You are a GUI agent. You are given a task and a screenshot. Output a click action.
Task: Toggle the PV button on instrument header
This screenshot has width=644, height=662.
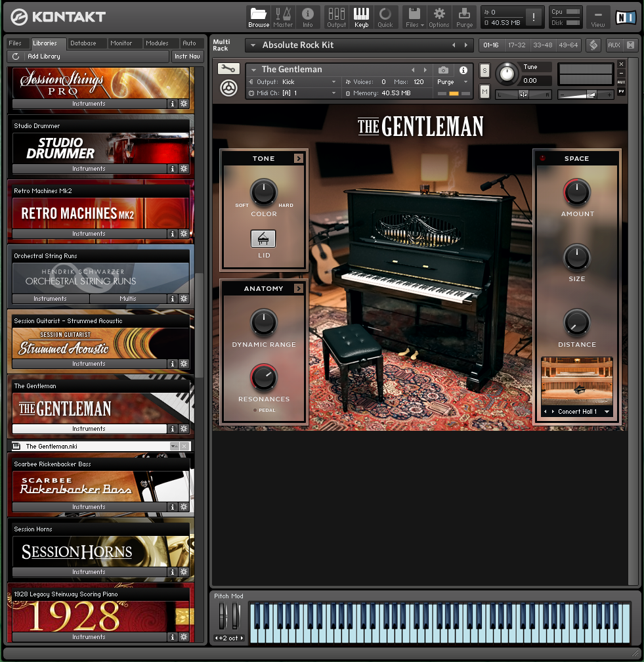click(621, 91)
